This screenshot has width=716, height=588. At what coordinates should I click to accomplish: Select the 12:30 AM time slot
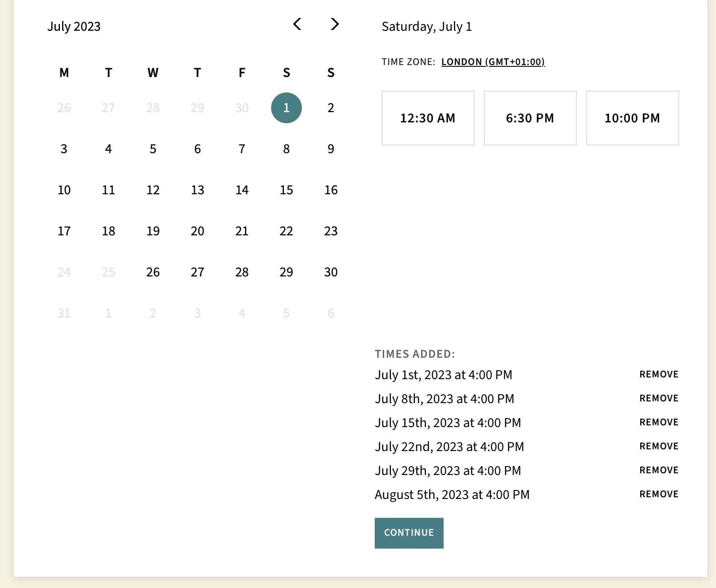tap(427, 118)
